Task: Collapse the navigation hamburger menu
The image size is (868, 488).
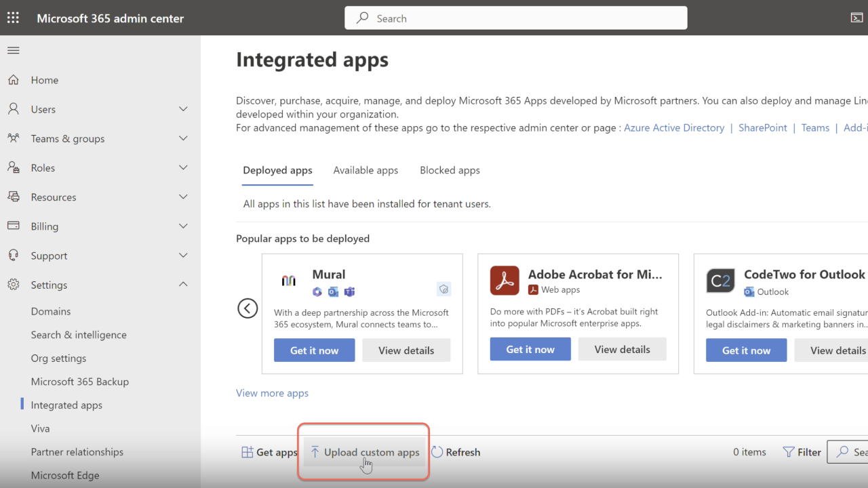Action: (x=13, y=51)
